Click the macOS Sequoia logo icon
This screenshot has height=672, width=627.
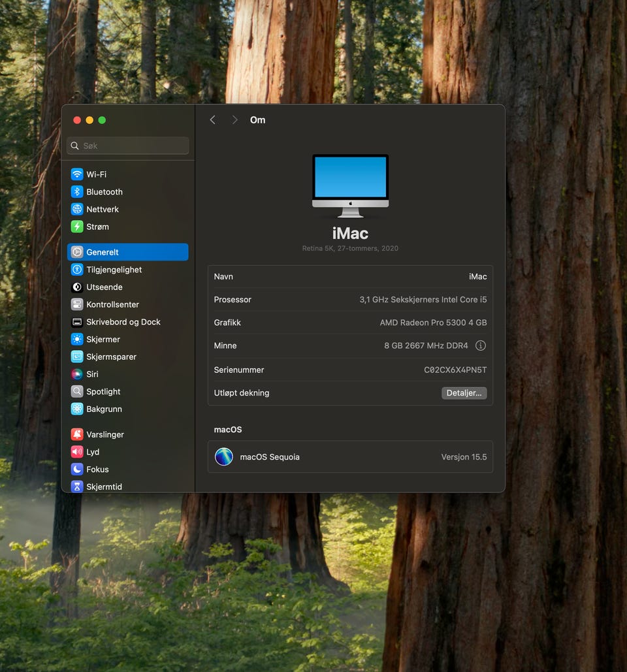point(224,456)
